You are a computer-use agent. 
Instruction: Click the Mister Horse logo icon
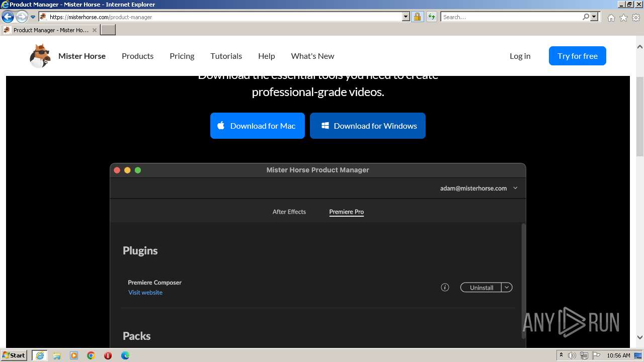40,56
